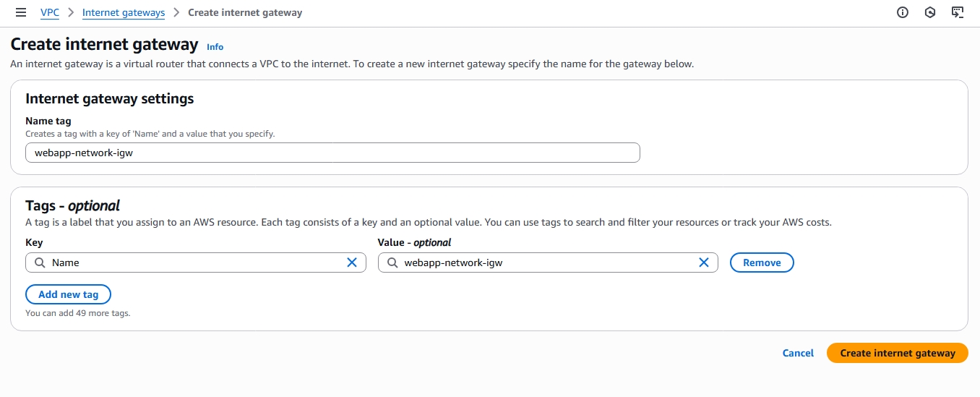Viewport: 980px width, 397px height.
Task: Go to VPC breadcrumb link
Action: pos(50,12)
